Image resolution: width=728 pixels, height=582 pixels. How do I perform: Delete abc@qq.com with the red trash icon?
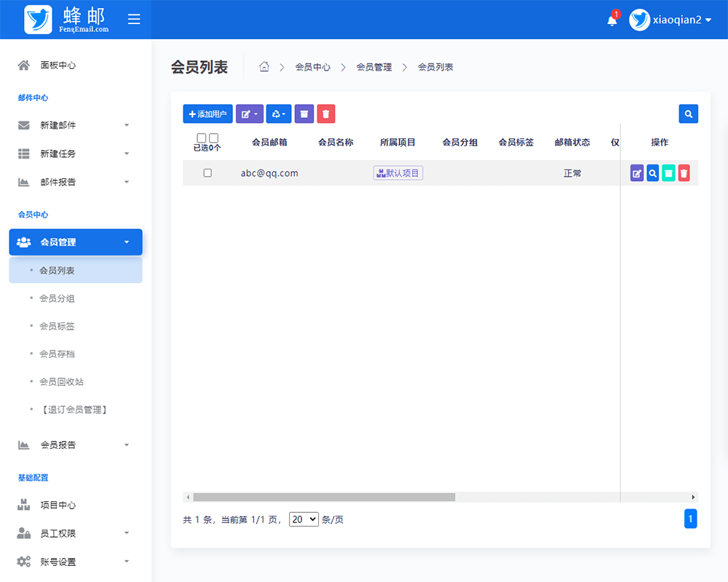[x=684, y=172]
